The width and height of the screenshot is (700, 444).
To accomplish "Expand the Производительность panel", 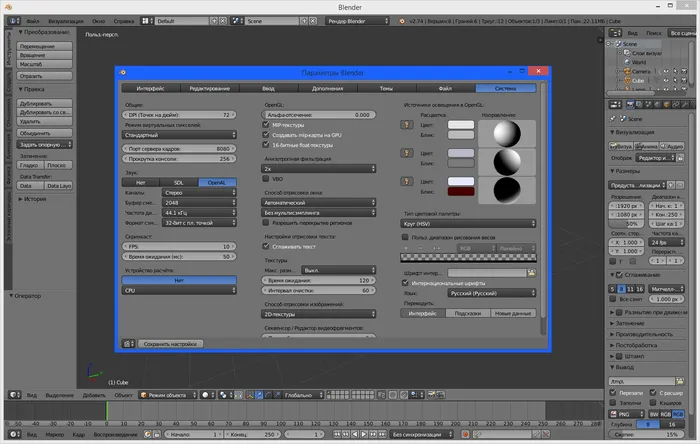I will pyautogui.click(x=643, y=334).
